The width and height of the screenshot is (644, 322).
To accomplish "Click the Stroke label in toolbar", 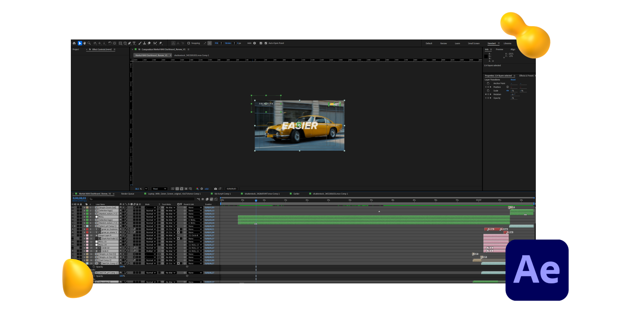I will (x=228, y=43).
